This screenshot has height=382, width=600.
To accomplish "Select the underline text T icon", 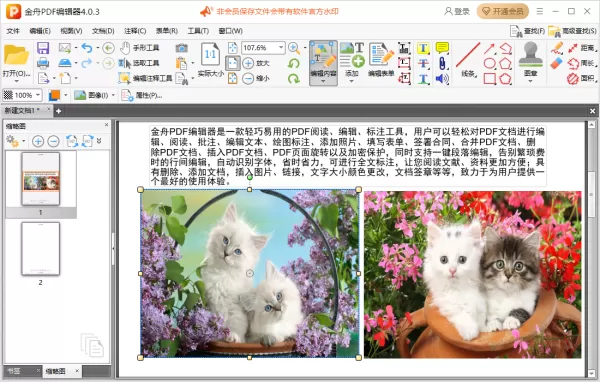I will 423,78.
